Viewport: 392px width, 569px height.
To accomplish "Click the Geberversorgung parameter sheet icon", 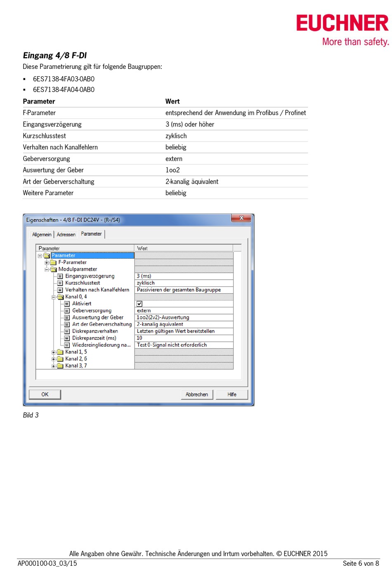I will click(x=67, y=311).
